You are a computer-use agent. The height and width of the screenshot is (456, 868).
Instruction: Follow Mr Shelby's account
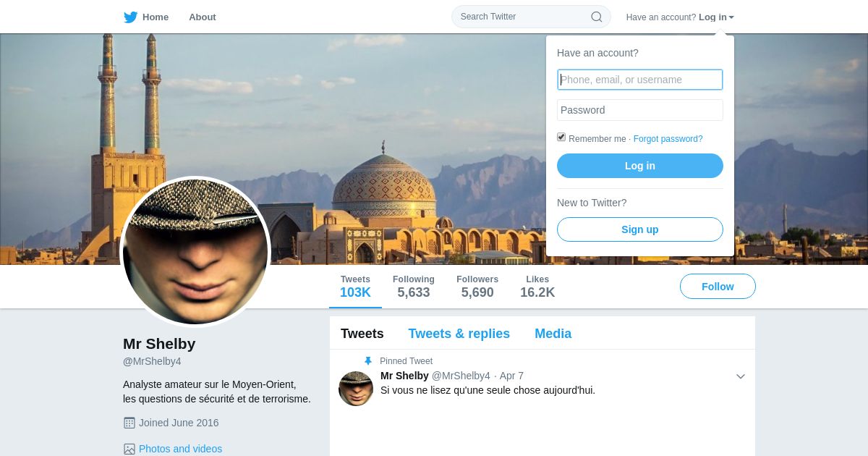(x=718, y=287)
